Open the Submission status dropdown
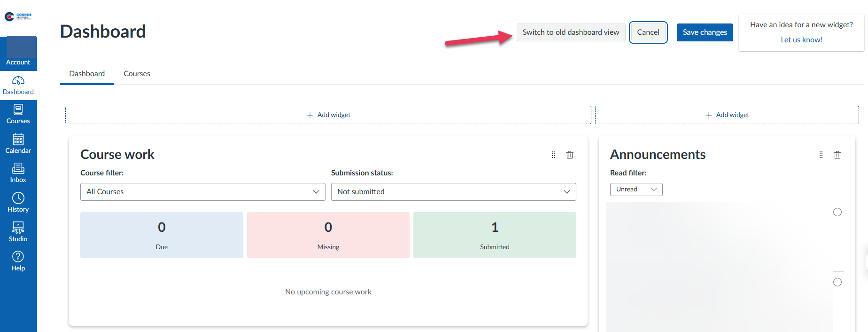Image resolution: width=868 pixels, height=332 pixels. (x=453, y=192)
